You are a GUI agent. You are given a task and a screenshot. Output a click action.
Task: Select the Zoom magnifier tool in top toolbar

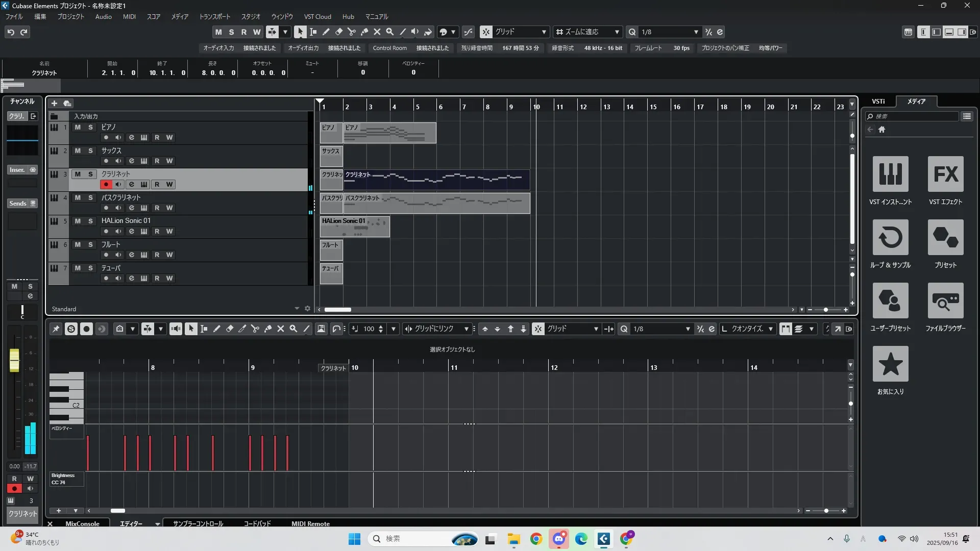pos(390,32)
